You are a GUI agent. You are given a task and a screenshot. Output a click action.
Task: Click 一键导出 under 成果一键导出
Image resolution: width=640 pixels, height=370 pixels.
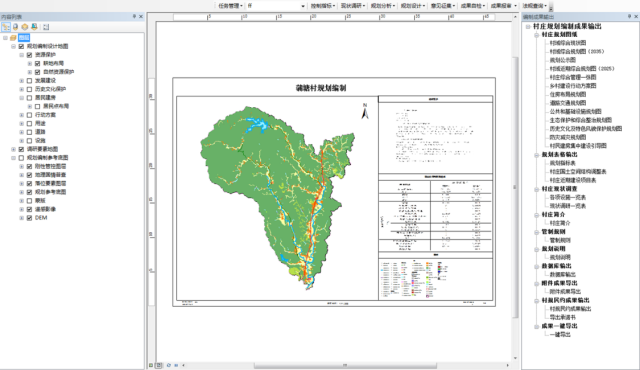560,335
